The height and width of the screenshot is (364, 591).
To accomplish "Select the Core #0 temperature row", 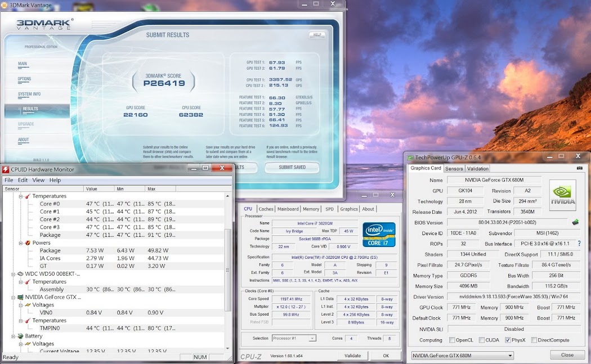I will (113, 204).
